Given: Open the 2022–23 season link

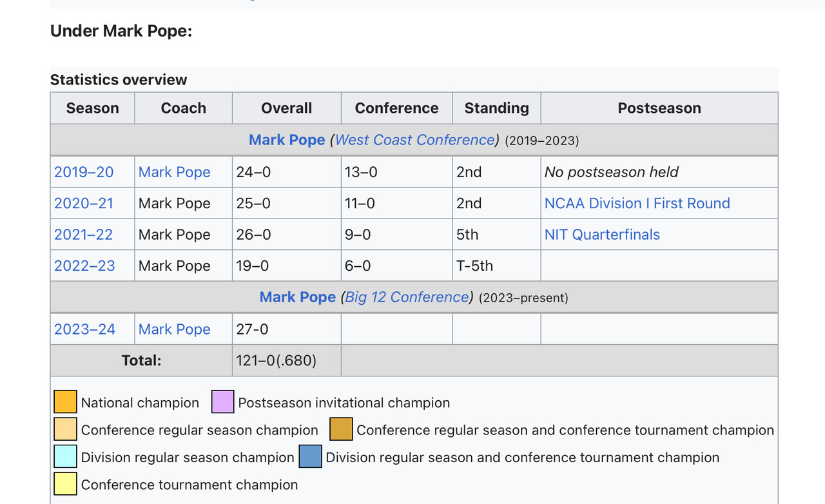Looking at the screenshot, I should [x=84, y=266].
